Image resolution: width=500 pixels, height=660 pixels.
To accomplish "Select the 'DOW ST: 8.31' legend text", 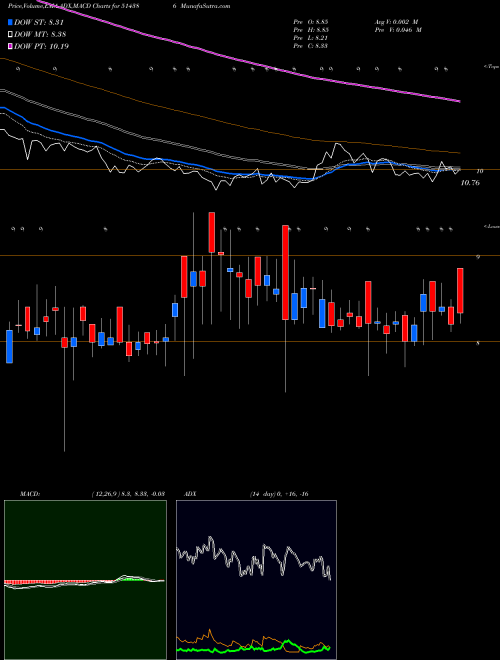I will click(x=39, y=22).
